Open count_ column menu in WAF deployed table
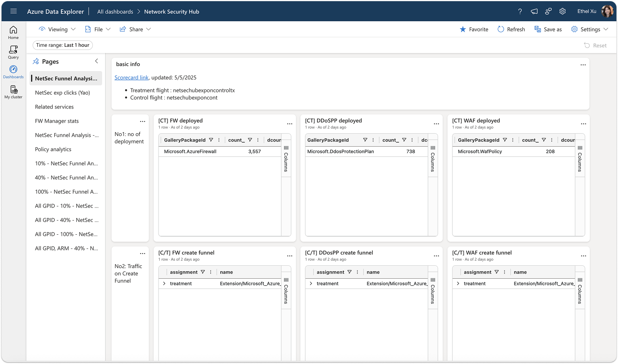 [552, 140]
